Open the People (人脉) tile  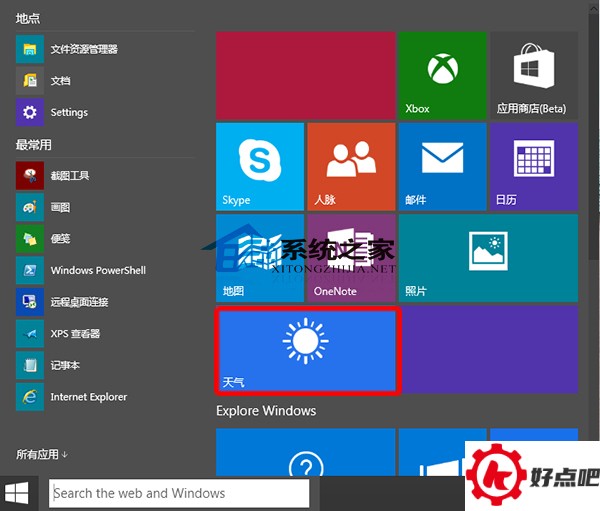tap(351, 167)
